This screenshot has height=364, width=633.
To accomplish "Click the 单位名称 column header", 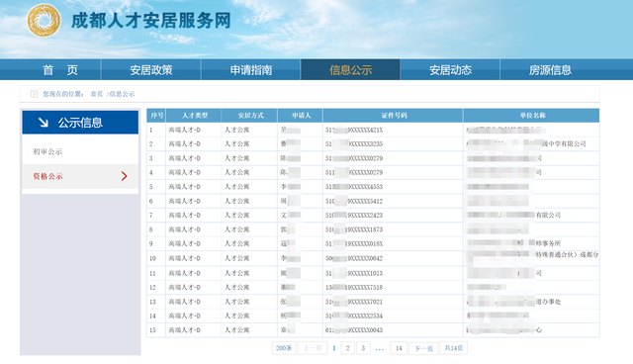I will coord(532,116).
